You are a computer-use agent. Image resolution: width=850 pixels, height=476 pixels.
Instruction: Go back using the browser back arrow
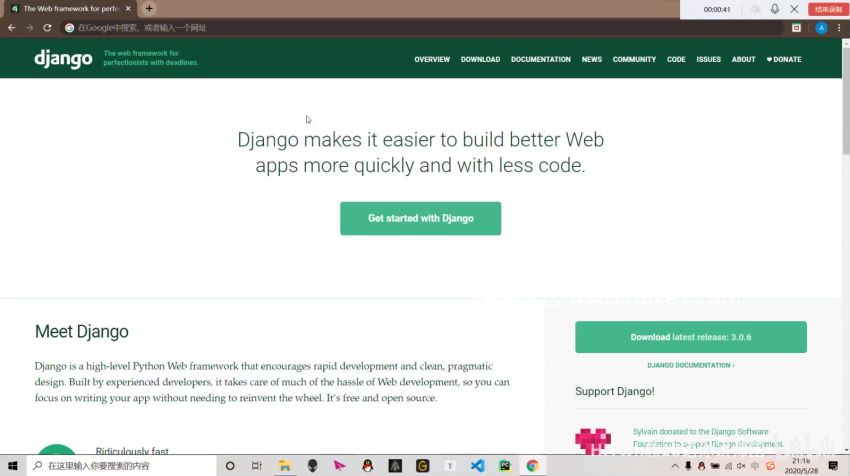(x=11, y=28)
